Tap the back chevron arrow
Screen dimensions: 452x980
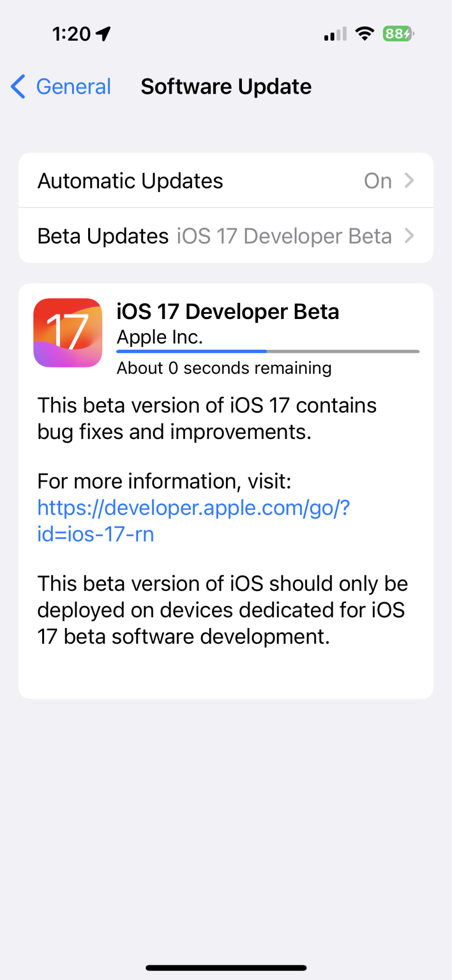[18, 87]
